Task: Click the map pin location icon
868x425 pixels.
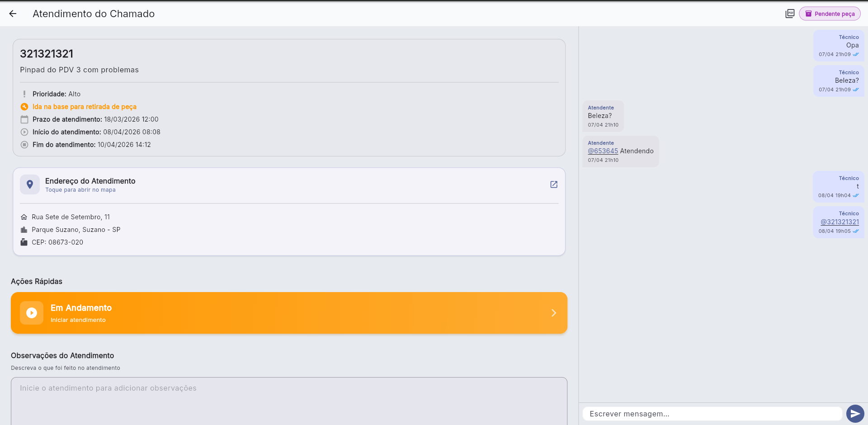Action: pos(30,184)
